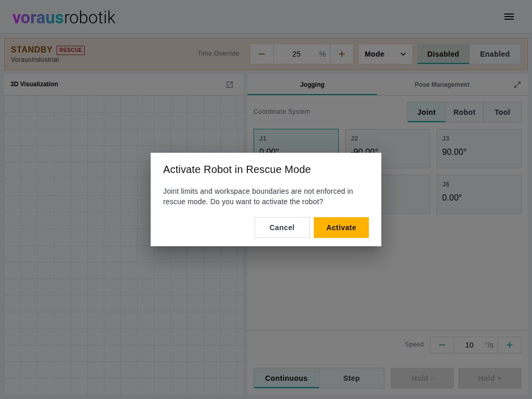
Task: Click the VorausIndustrial label
Action: click(x=35, y=60)
